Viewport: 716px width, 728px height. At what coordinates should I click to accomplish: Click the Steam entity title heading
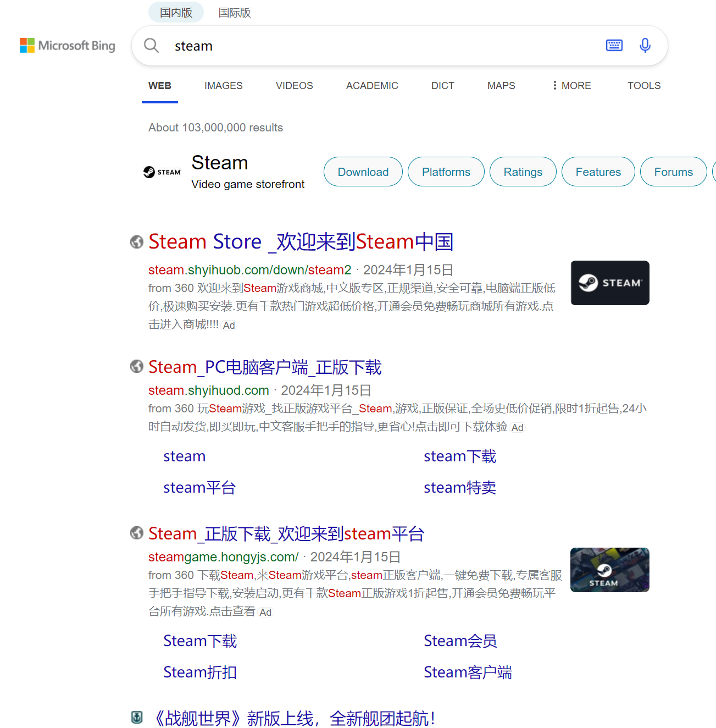(220, 163)
